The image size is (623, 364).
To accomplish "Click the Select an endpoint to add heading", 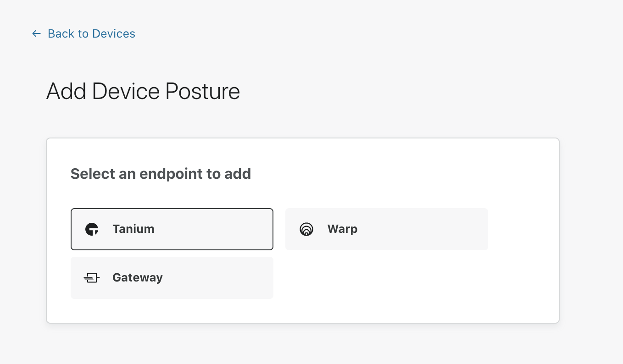I will [161, 174].
